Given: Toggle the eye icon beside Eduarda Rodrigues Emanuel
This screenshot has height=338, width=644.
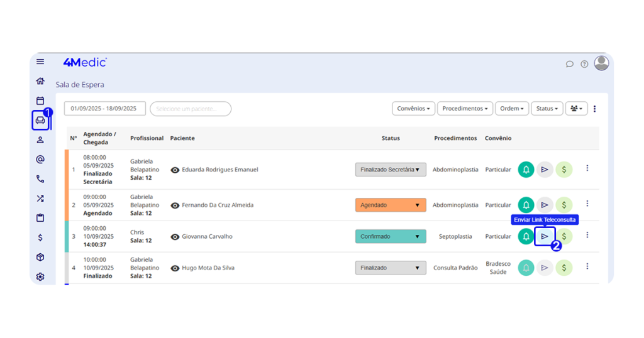Looking at the screenshot, I should tap(175, 170).
